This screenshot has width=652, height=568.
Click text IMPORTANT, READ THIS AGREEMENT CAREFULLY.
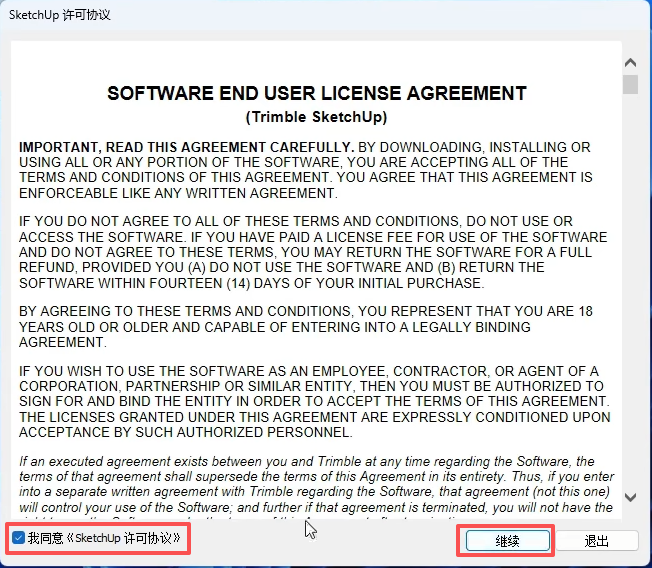[186, 147]
